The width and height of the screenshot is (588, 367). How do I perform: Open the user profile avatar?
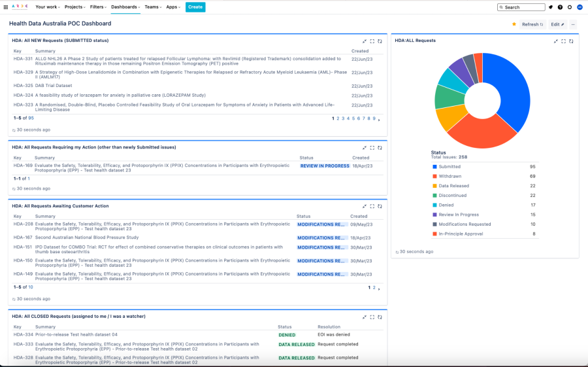point(580,7)
